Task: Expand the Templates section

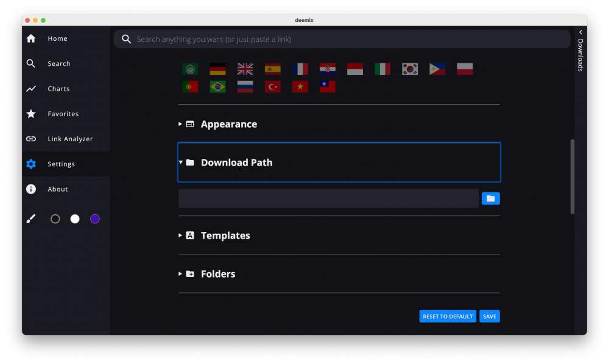Action: (x=225, y=236)
